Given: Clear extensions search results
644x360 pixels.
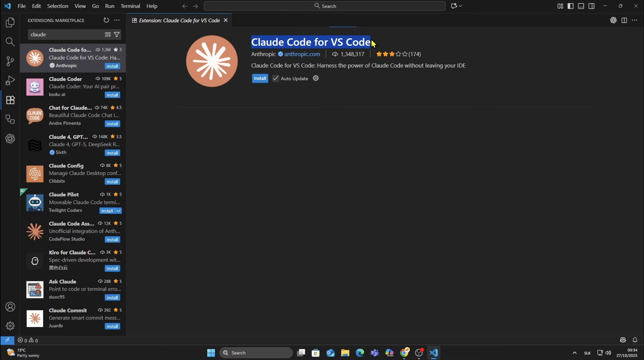Looking at the screenshot, I should pyautogui.click(x=108, y=35).
